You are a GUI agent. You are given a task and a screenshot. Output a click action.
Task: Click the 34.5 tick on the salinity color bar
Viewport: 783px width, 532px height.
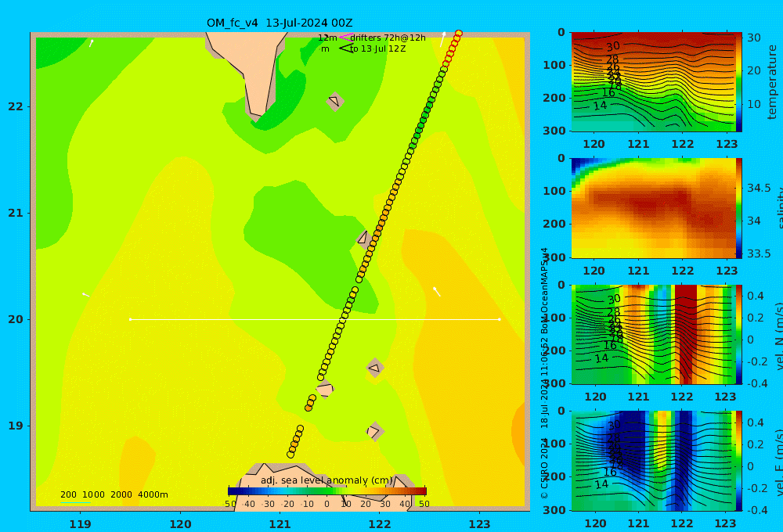click(x=759, y=188)
